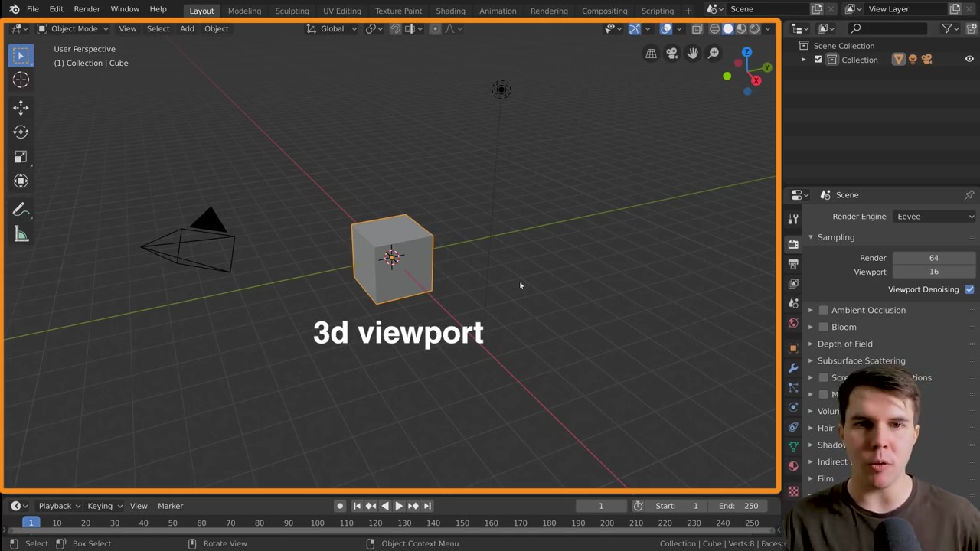Switch to wireframe viewport shading
Screen dimensions: 980x551
pos(714,28)
